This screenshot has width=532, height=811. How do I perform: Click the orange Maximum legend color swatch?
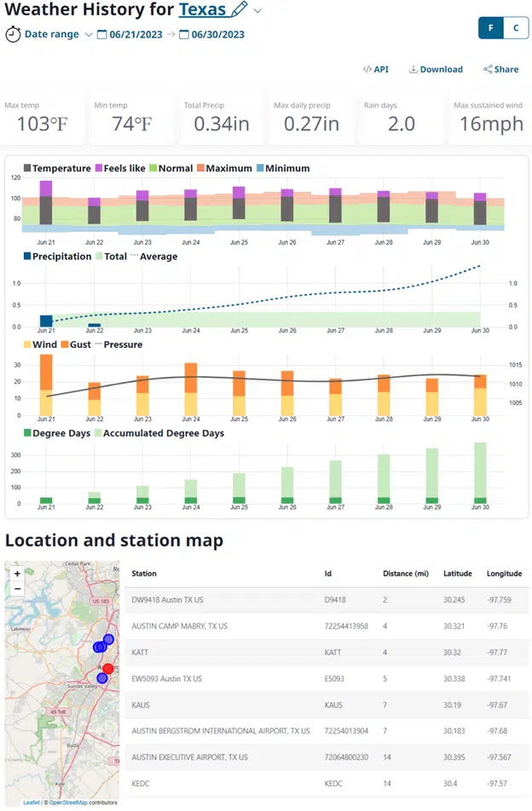(x=199, y=168)
